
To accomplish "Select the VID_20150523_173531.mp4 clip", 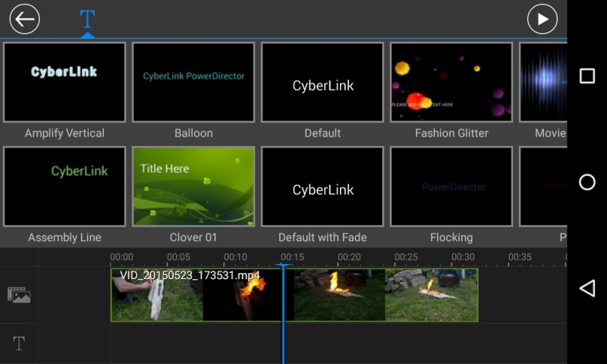I will coord(294,295).
